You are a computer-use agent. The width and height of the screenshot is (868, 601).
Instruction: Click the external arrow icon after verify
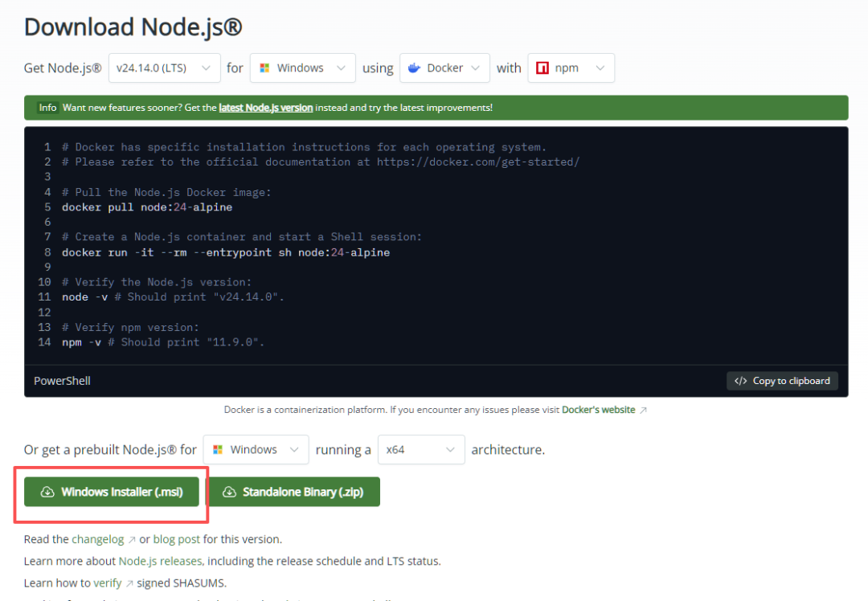click(x=129, y=583)
